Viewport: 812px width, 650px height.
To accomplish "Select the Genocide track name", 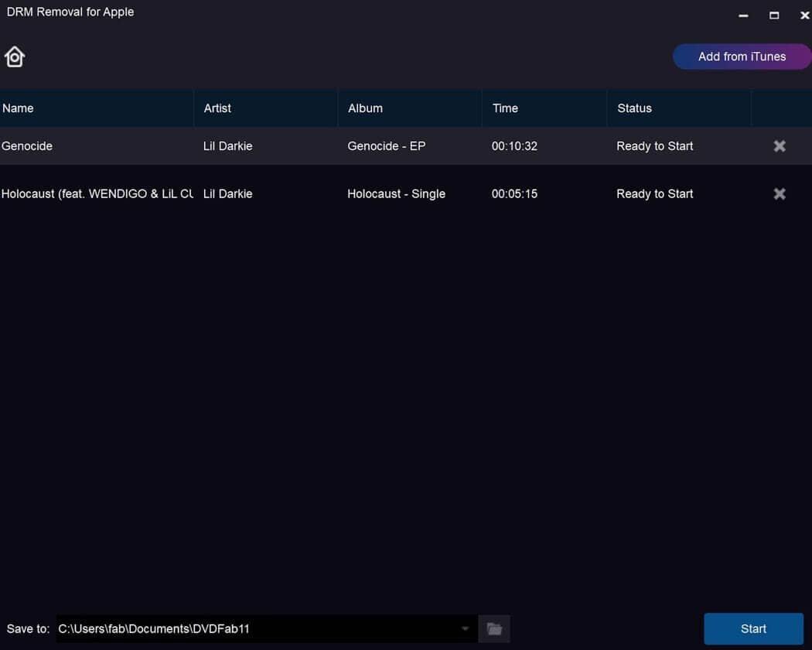I will [x=27, y=146].
